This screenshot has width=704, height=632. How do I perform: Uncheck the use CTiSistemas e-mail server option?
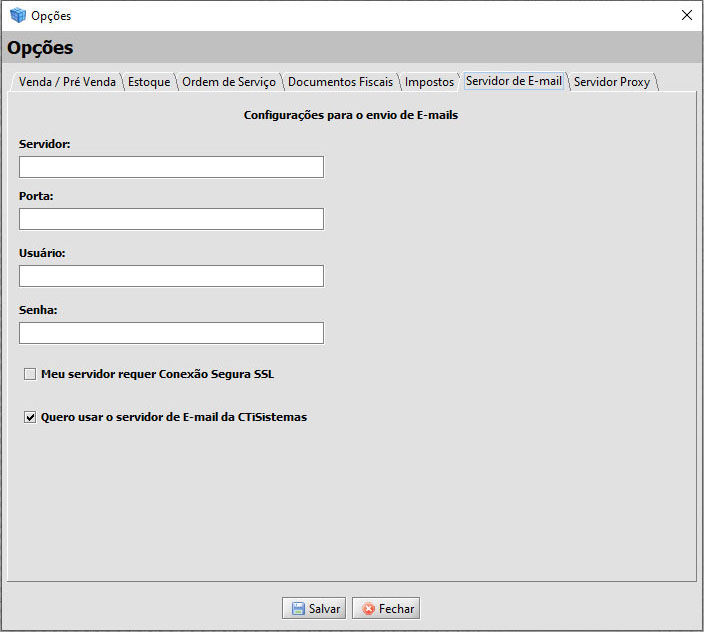point(30,417)
